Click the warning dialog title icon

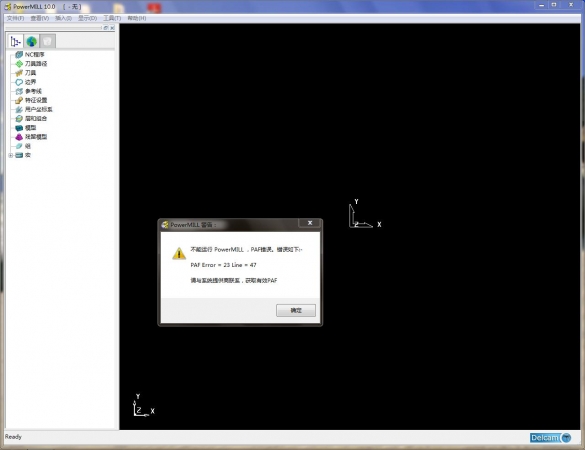pyautogui.click(x=165, y=225)
